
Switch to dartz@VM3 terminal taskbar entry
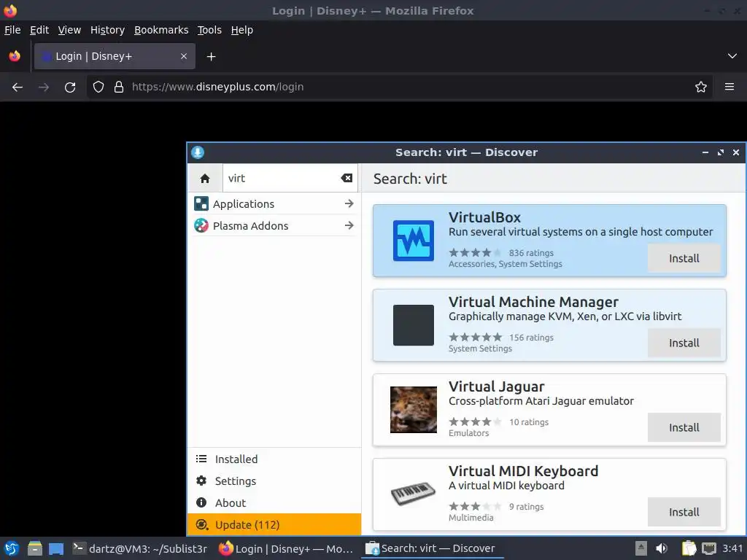coord(140,548)
